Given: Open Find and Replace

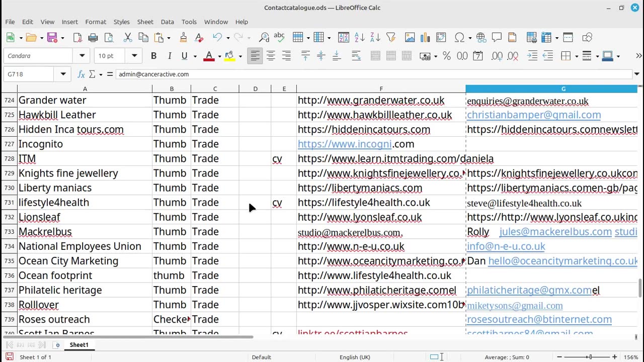Looking at the screenshot, I should click(264, 38).
